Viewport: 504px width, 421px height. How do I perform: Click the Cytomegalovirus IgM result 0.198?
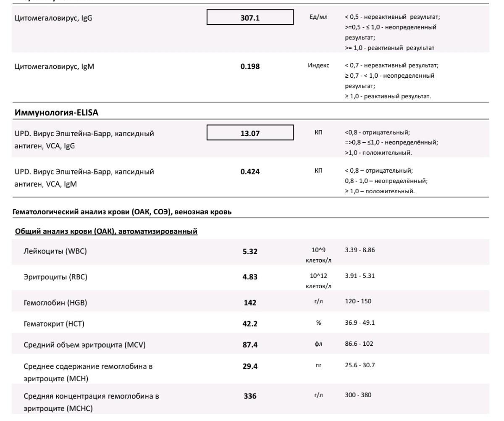(x=250, y=66)
